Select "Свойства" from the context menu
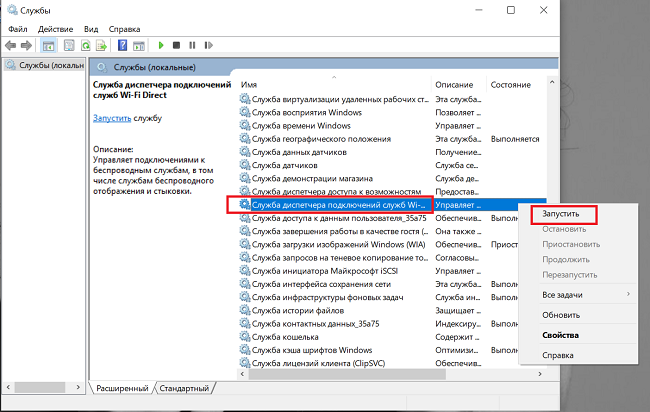This screenshot has height=412, width=650. pyautogui.click(x=560, y=334)
